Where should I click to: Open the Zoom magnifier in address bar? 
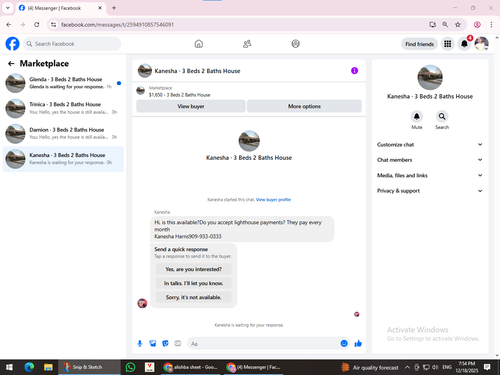click(445, 24)
